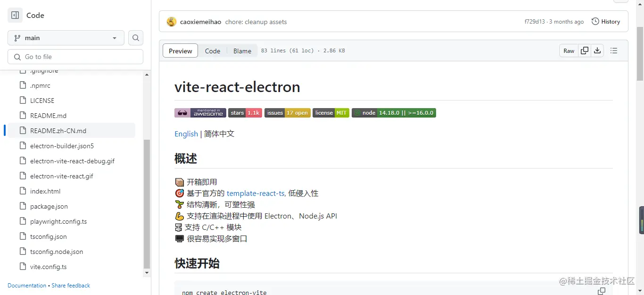Click file icon next to package.json
The image size is (644, 295).
23,206
